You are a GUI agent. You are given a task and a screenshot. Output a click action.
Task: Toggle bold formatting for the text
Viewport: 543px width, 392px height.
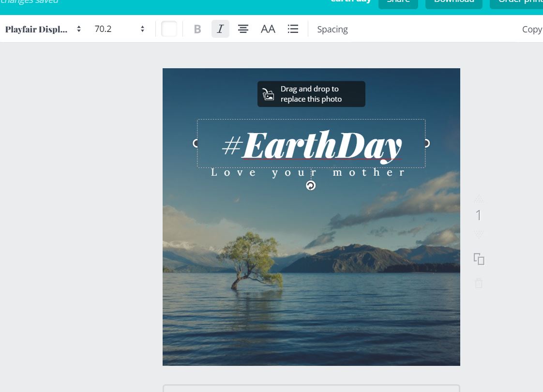pyautogui.click(x=197, y=29)
